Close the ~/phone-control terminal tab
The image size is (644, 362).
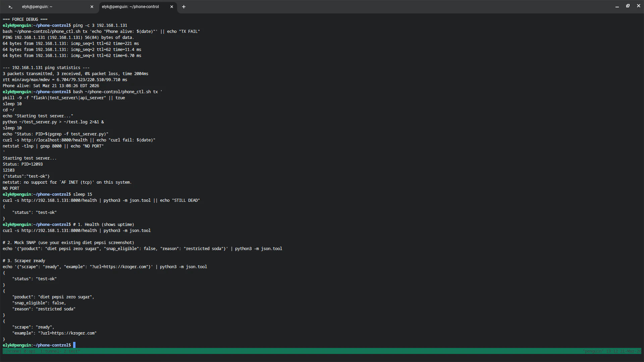pos(172,7)
